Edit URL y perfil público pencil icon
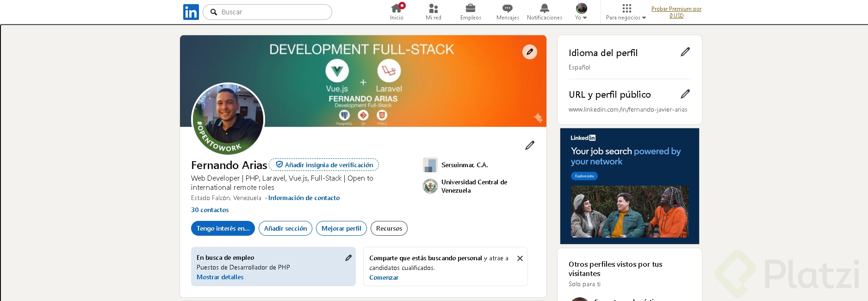The width and height of the screenshot is (868, 301). 685,94
